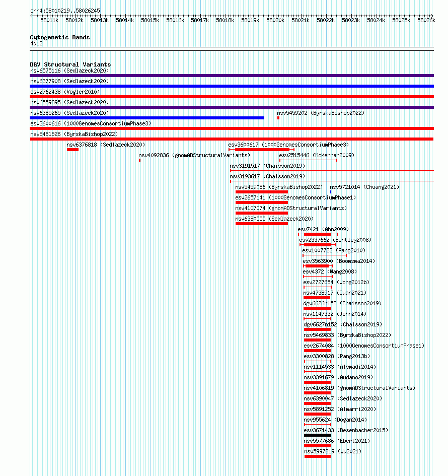This screenshot has width=448, height=476.
Task: Open esv3600616 (1000GenomesConsortiumPhase3) entry
Action: (91, 123)
